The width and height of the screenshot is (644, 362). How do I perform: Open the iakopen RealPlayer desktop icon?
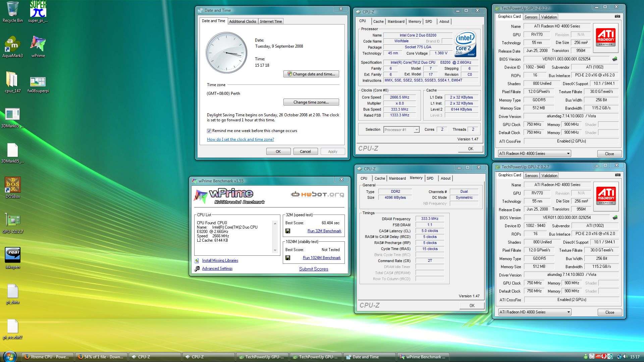[13, 258]
